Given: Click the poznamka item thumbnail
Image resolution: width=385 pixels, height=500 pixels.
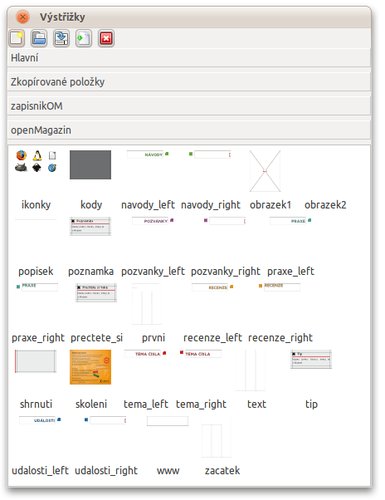Looking at the screenshot, I should (90, 226).
